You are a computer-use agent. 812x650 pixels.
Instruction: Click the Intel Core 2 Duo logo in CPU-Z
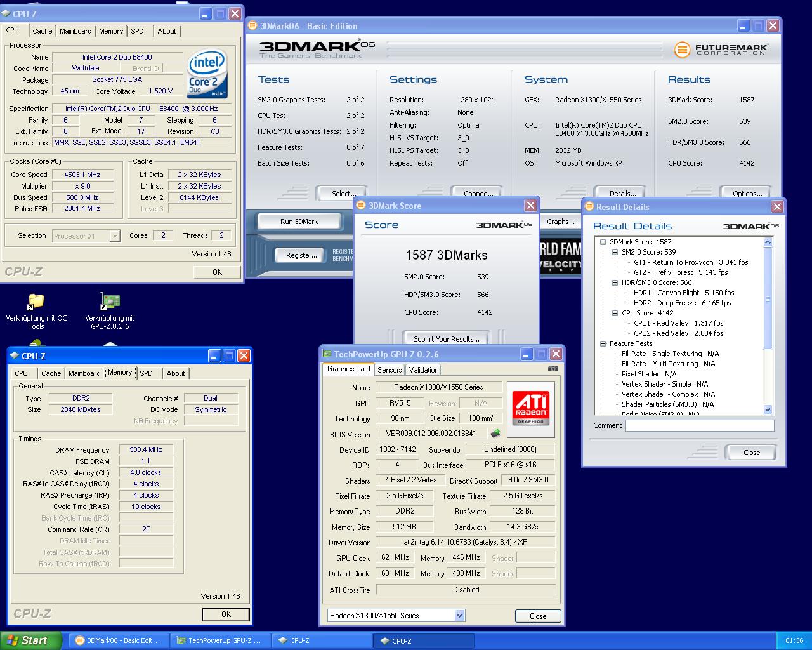point(207,75)
